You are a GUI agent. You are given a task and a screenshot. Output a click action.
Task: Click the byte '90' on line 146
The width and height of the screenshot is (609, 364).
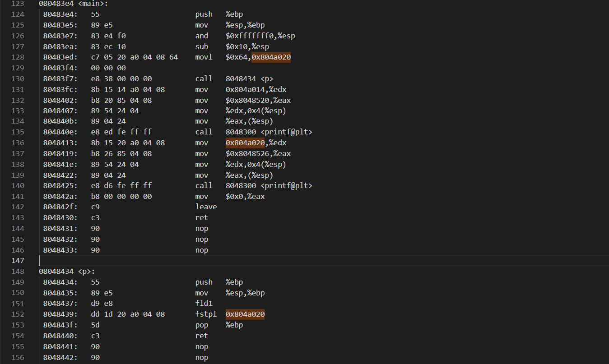point(95,250)
